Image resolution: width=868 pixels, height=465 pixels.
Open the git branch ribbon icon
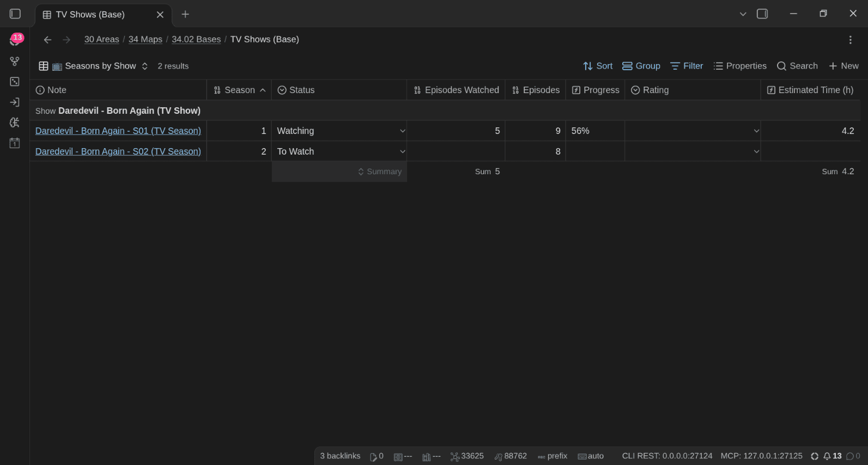click(x=15, y=61)
